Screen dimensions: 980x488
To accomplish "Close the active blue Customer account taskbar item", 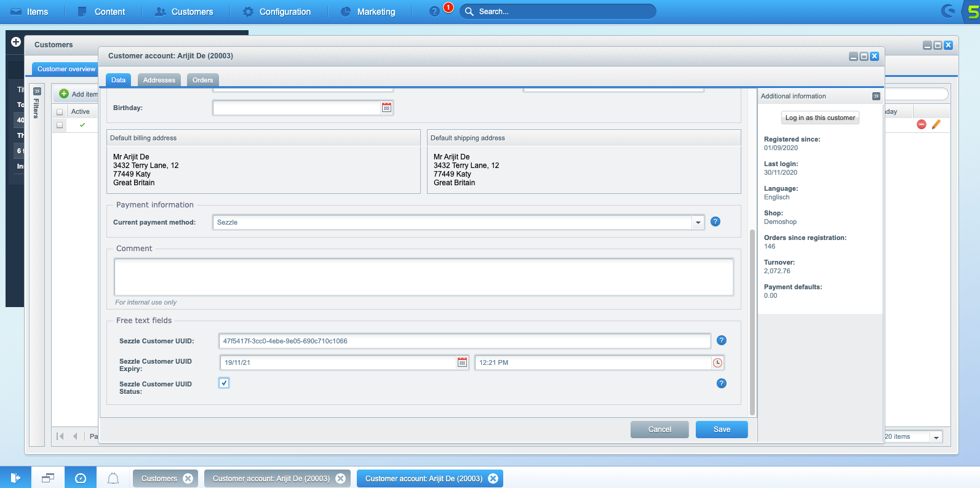I will pos(493,478).
